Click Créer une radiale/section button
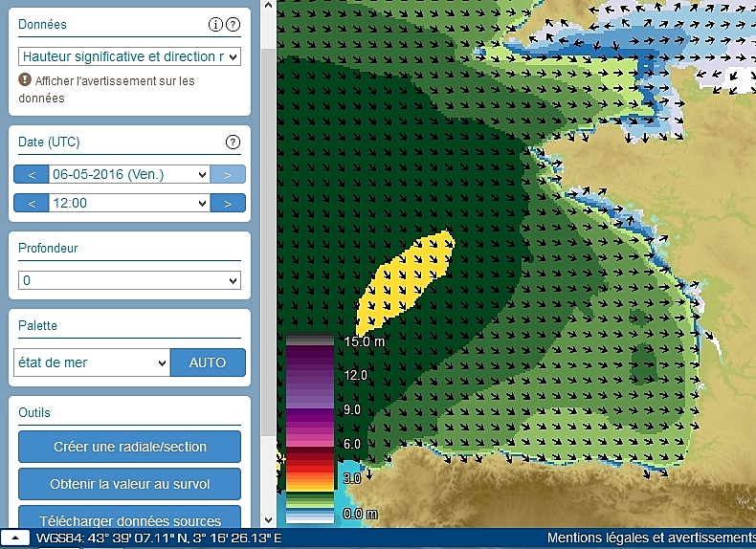Screen dimensions: 756x549 coord(130,447)
